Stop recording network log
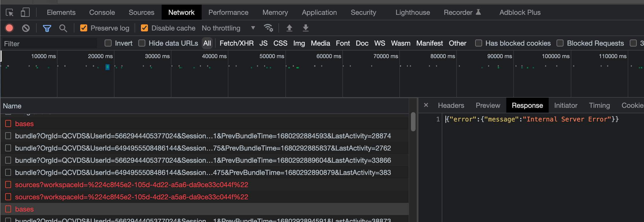Screen dimensions: 644x222 coord(9,28)
